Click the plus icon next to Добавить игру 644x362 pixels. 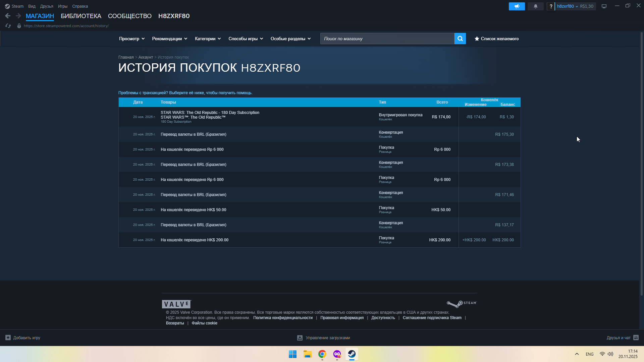[x=8, y=338]
